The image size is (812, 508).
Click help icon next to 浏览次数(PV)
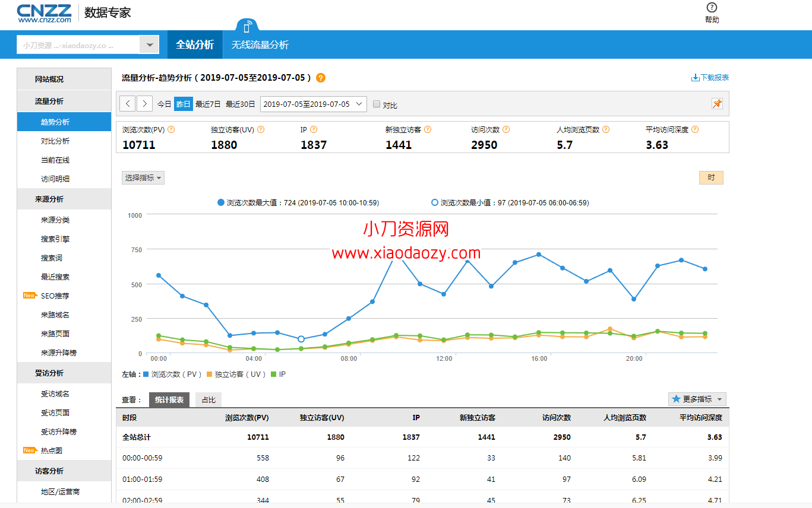[x=171, y=129]
